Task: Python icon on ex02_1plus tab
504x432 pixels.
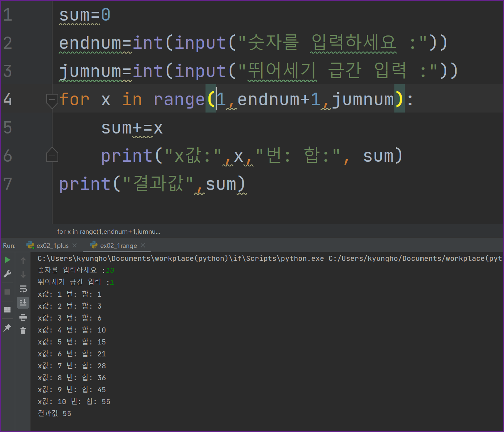Action: pyautogui.click(x=30, y=245)
